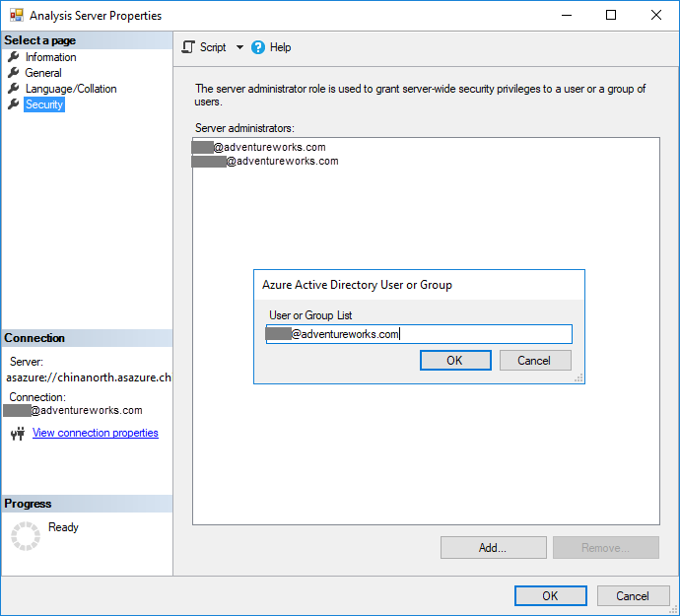Open the Help text button
The height and width of the screenshot is (616, 680).
pyautogui.click(x=280, y=47)
